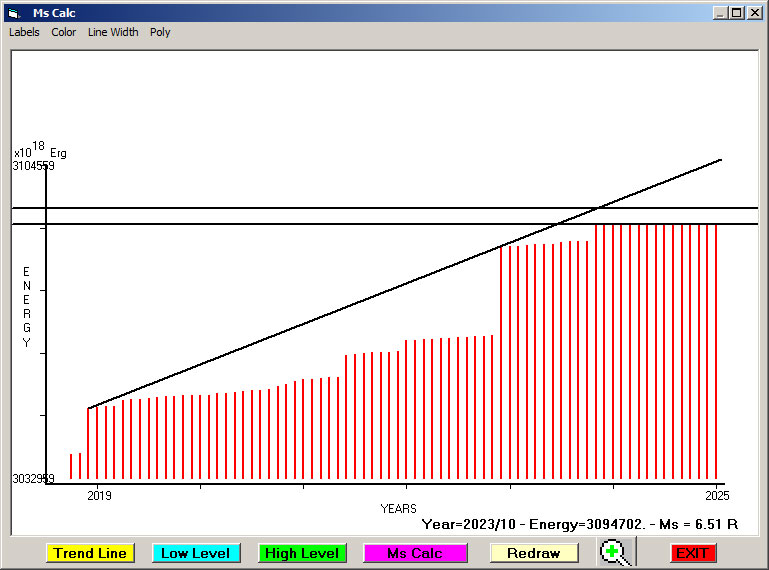Open the Poly menu
The width and height of the screenshot is (769, 570).
(160, 32)
